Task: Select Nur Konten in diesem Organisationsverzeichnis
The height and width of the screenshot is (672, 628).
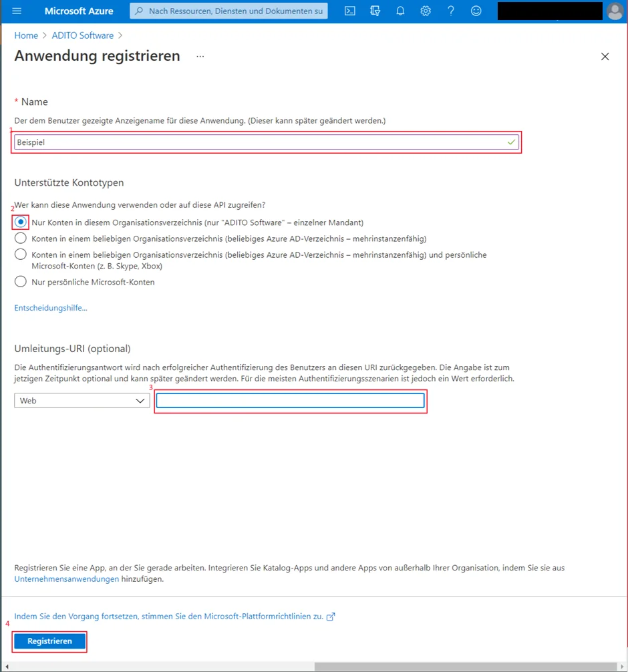Action: coord(20,222)
